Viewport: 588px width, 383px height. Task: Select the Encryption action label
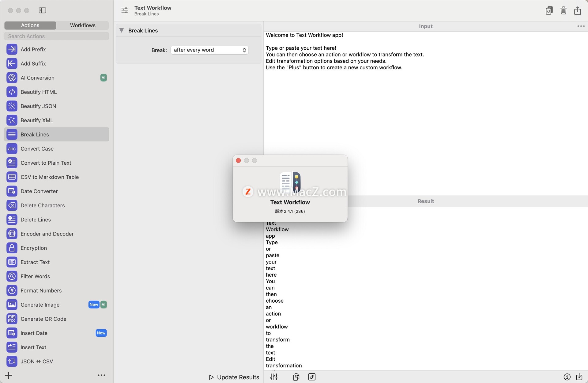[x=34, y=248]
